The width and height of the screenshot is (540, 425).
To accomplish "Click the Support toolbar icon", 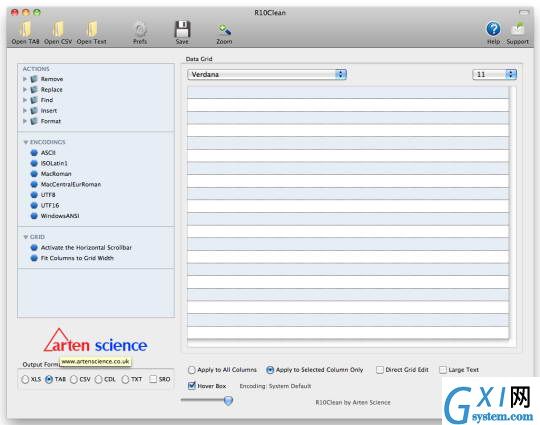I will coord(518,29).
